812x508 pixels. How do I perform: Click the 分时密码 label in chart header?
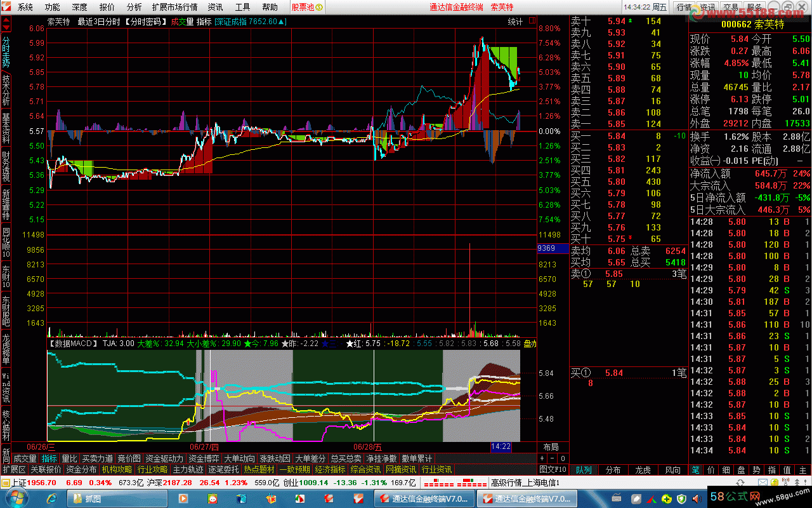[x=146, y=22]
